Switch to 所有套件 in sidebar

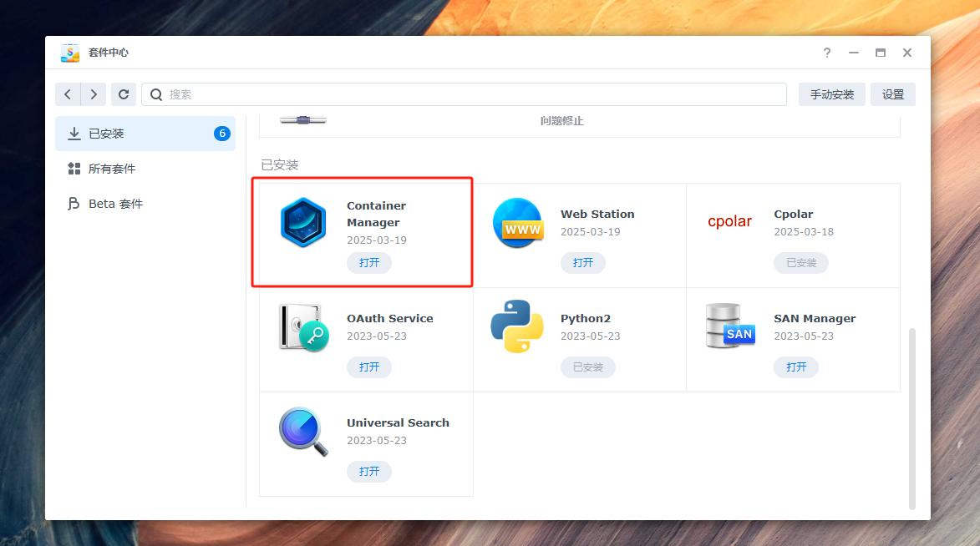[112, 169]
